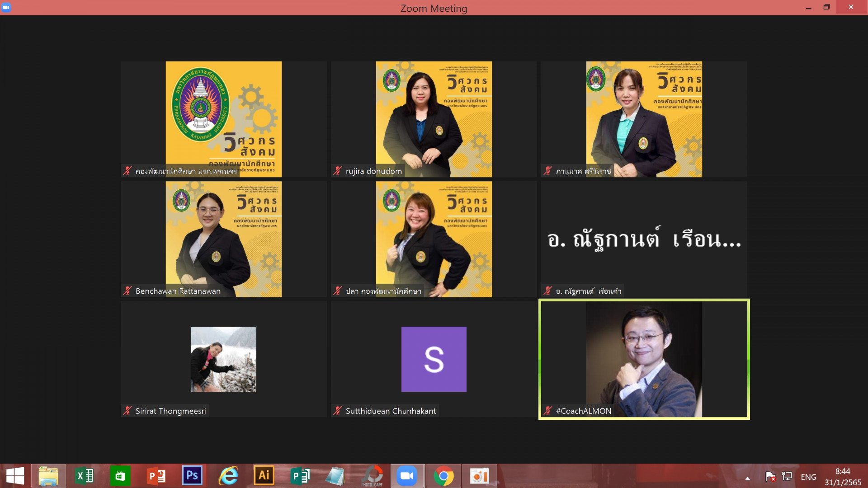
Task: Open the green Store app taskbar icon
Action: 120,476
